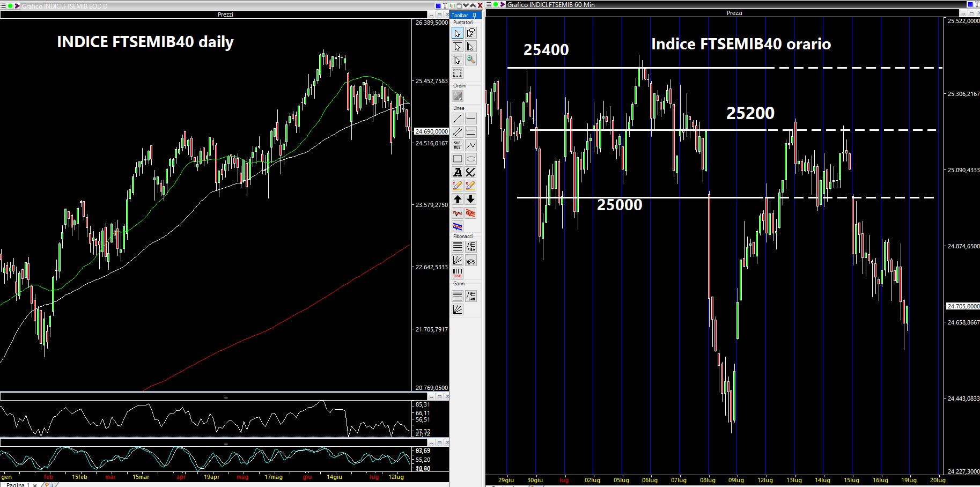Click the T text icon in daily chart titlebar
Image resolution: width=980 pixels, height=487 pixels.
(445, 6)
